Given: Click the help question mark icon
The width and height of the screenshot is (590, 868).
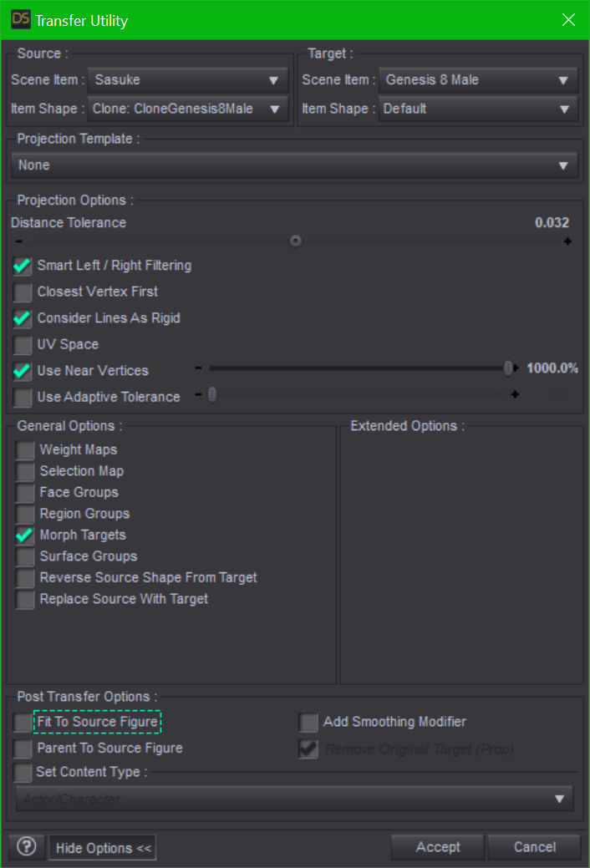Looking at the screenshot, I should click(x=26, y=847).
